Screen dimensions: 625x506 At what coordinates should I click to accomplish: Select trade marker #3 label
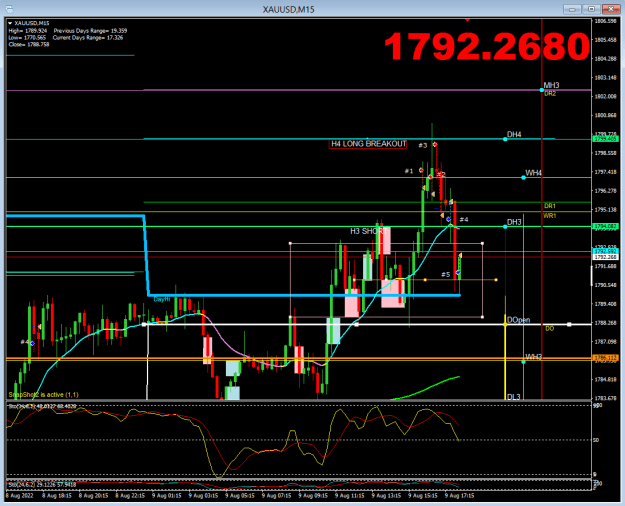tap(423, 146)
